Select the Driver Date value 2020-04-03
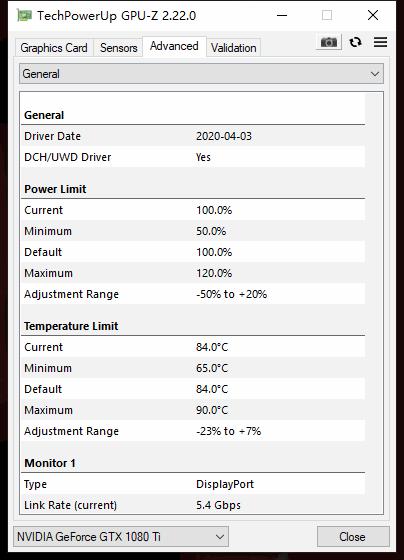 [x=224, y=136]
